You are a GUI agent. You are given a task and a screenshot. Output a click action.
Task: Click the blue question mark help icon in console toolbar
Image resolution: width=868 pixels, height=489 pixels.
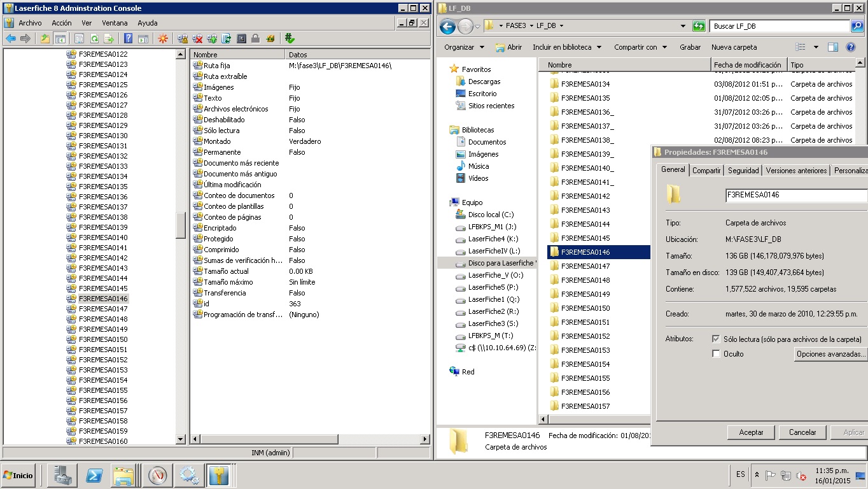128,39
